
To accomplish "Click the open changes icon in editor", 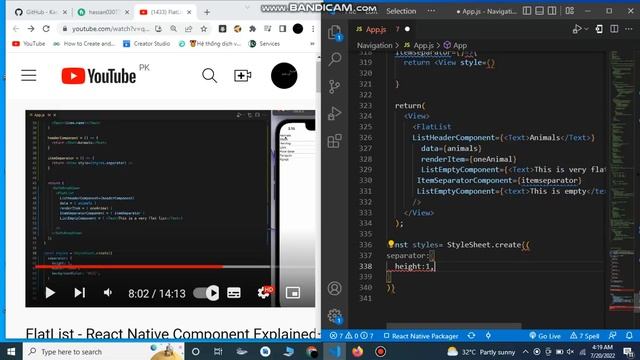I will (x=599, y=29).
